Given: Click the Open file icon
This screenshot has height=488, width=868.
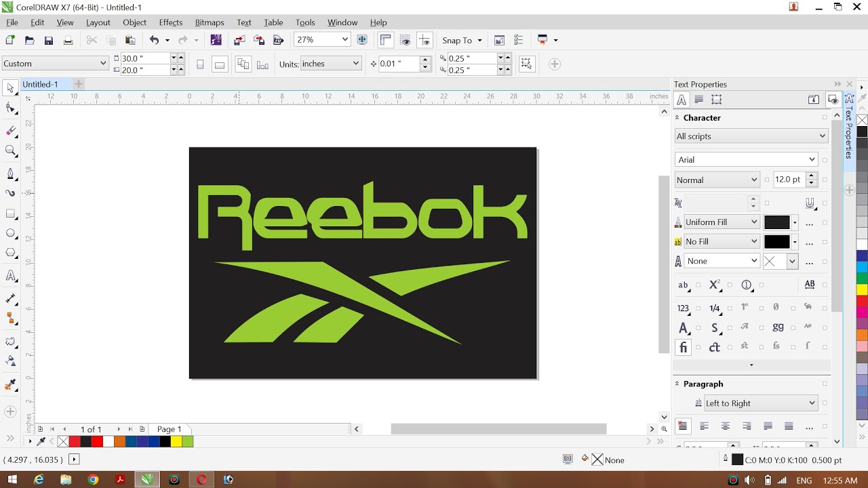Looking at the screenshot, I should coord(29,41).
